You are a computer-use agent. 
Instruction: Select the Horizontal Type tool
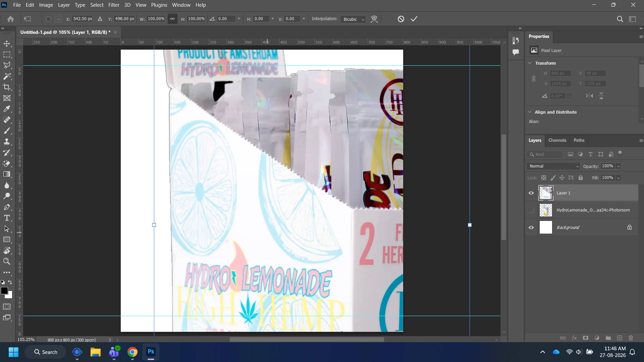click(7, 218)
